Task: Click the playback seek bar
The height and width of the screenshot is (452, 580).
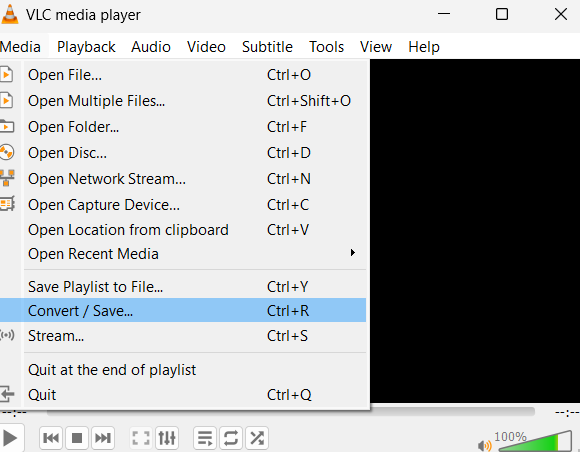Action: (290, 411)
